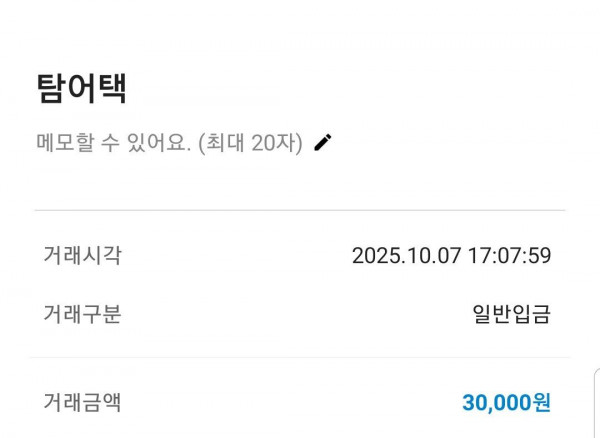The image size is (600, 438).
Task: Click the partial panel at right edge
Action: pyautogui.click(x=595, y=403)
